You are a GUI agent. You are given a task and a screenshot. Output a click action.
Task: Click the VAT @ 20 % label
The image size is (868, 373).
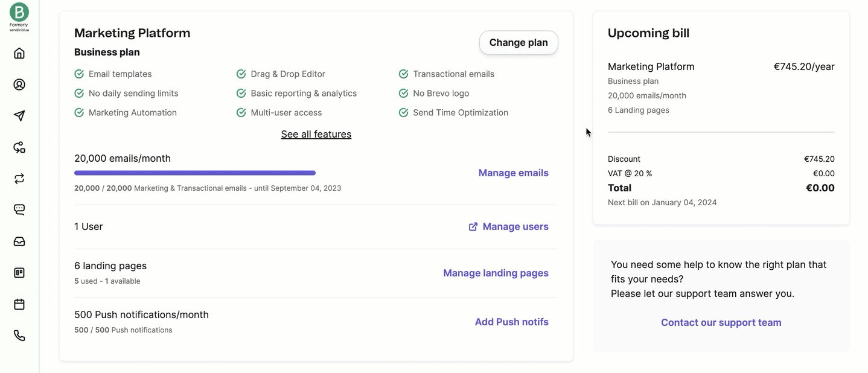pyautogui.click(x=630, y=173)
